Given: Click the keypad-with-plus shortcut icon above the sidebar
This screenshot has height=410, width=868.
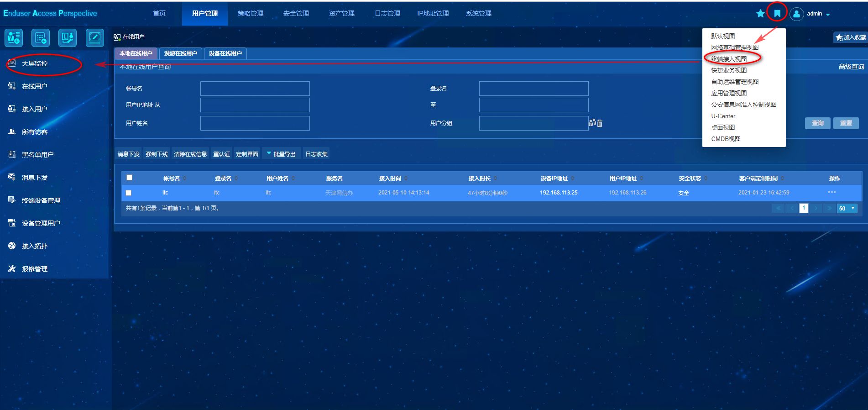Looking at the screenshot, I should click(x=41, y=38).
